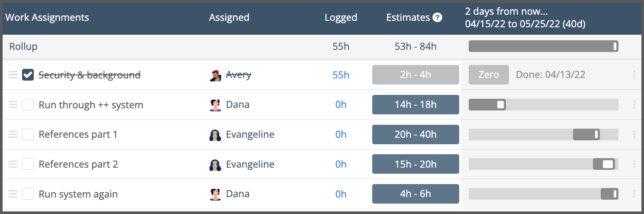Click the drag handle for Run through ++ system
Image resolution: width=644 pixels, height=214 pixels.
[x=13, y=105]
